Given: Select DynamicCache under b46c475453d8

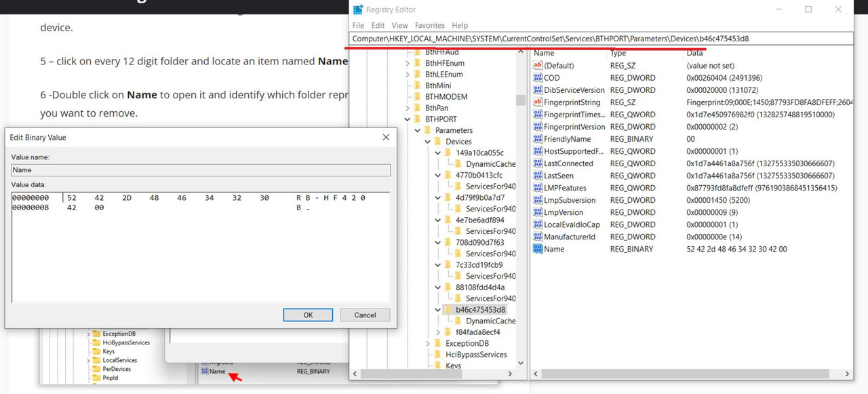Looking at the screenshot, I should pyautogui.click(x=490, y=321).
